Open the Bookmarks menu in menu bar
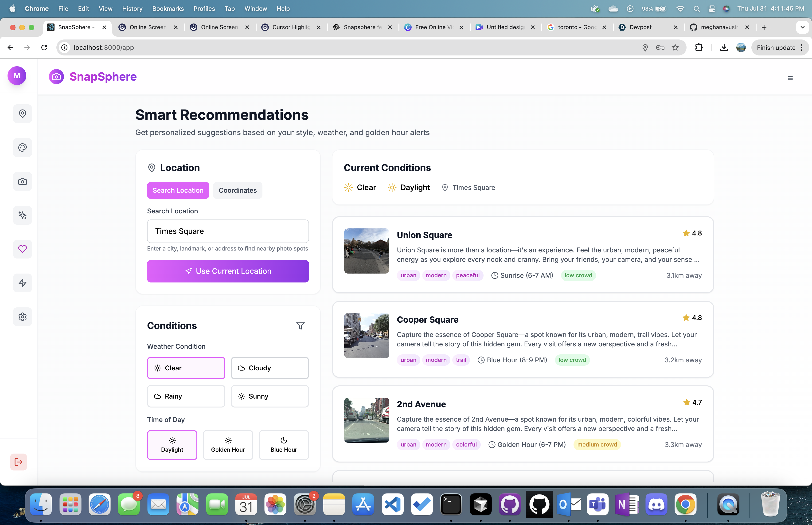This screenshot has width=812, height=525. [168, 8]
